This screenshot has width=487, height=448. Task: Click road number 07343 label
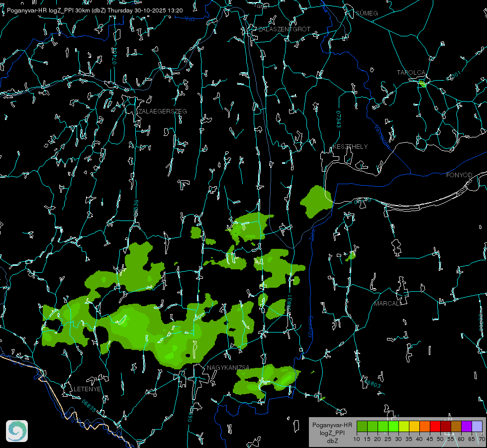pyautogui.click(x=339, y=119)
